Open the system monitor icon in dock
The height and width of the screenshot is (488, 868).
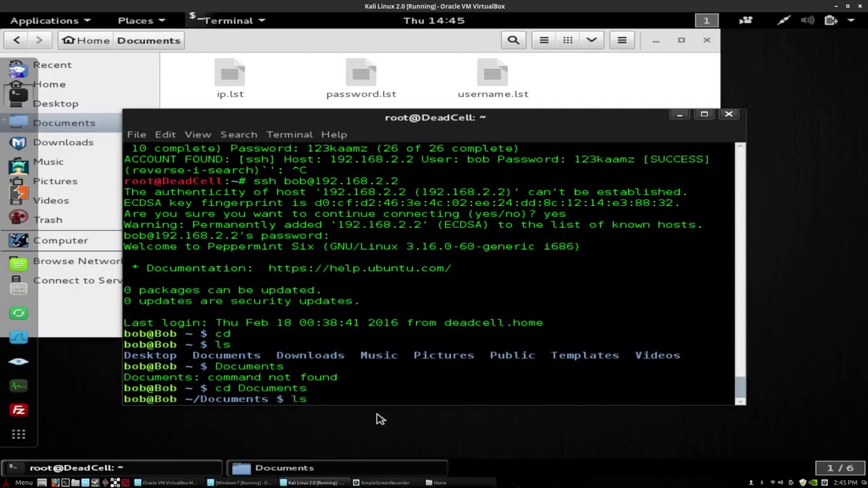[x=18, y=386]
